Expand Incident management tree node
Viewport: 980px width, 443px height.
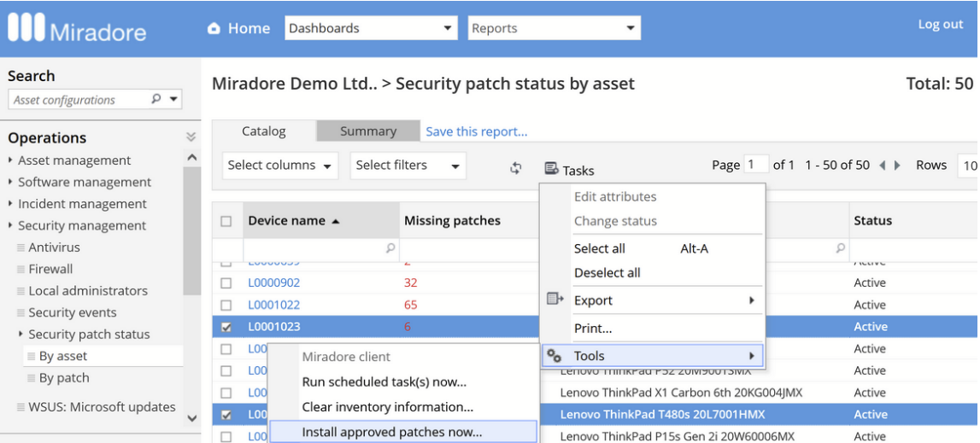click(x=10, y=204)
